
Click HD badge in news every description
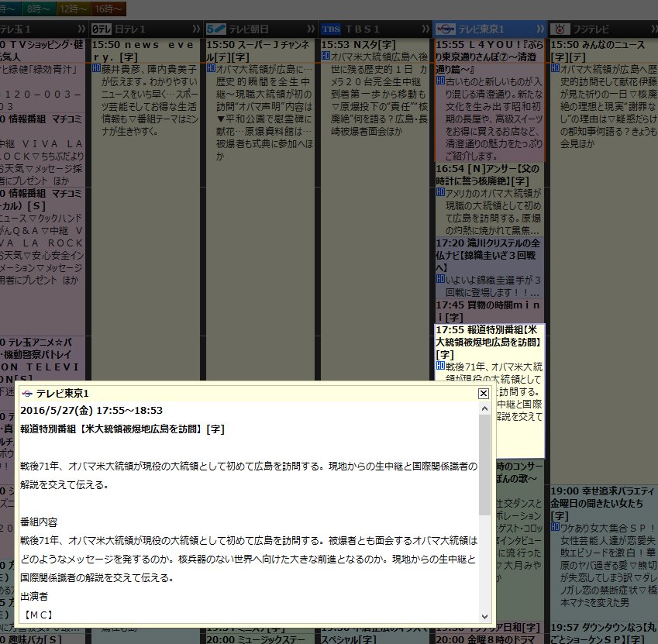[x=96, y=68]
